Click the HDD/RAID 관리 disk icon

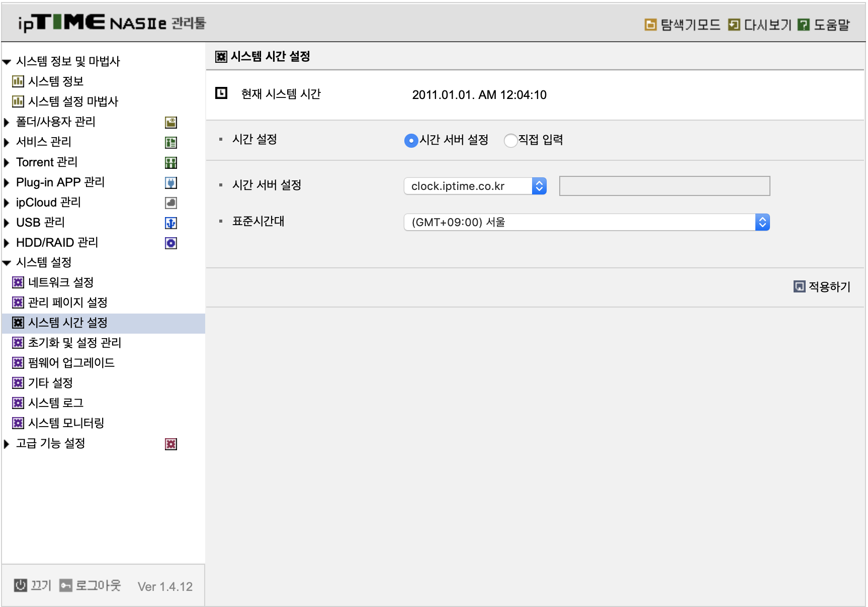(171, 243)
